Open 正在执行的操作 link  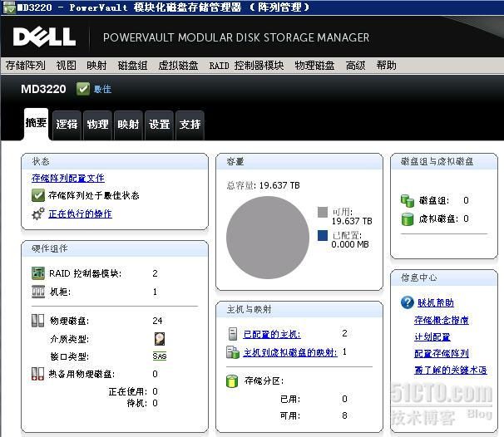[80, 214]
